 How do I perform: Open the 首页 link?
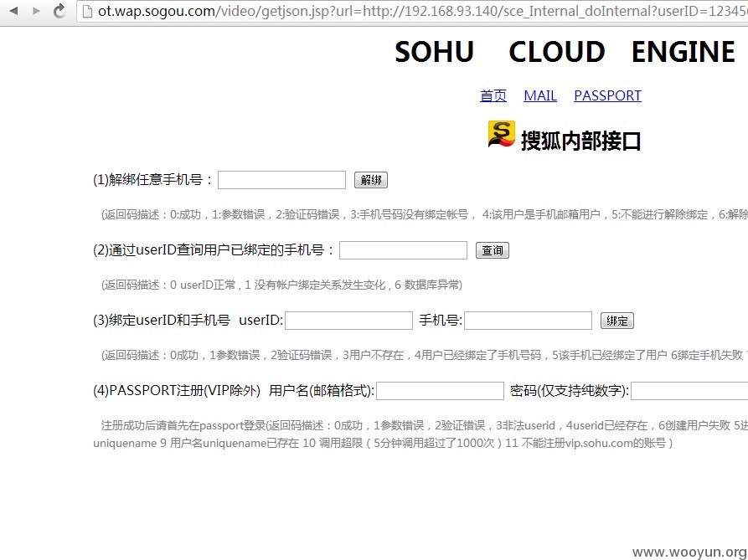pyautogui.click(x=493, y=95)
